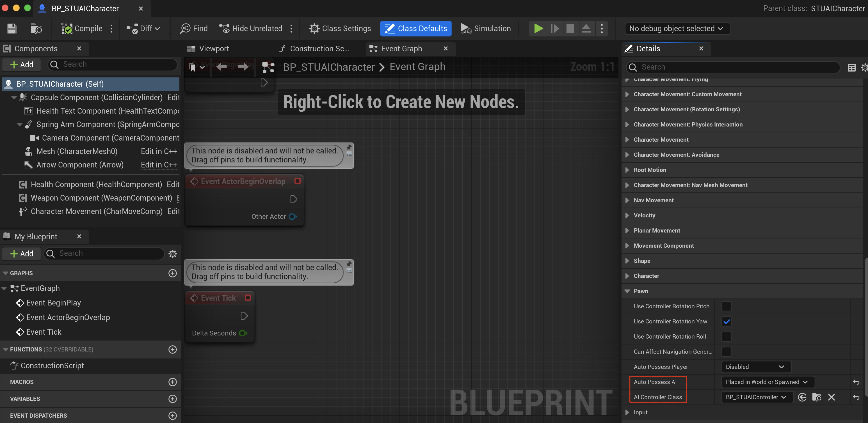Add a new function with plus icon
Viewport: 868px width, 423px height.
(x=173, y=349)
